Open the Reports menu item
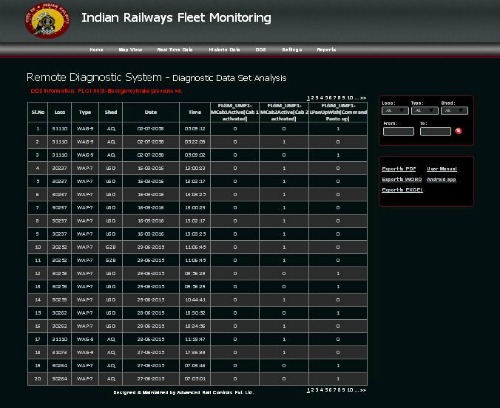 click(x=326, y=50)
